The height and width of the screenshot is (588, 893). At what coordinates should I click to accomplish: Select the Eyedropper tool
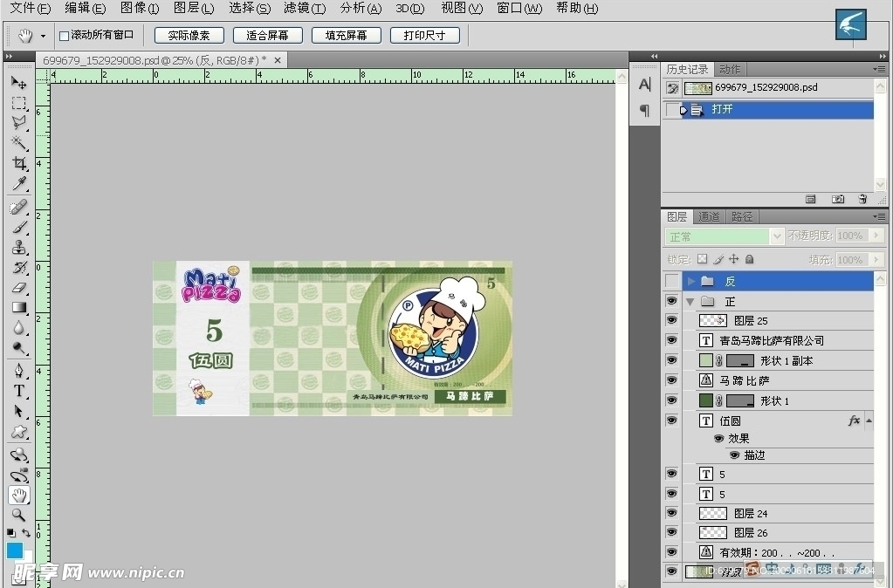tap(19, 183)
